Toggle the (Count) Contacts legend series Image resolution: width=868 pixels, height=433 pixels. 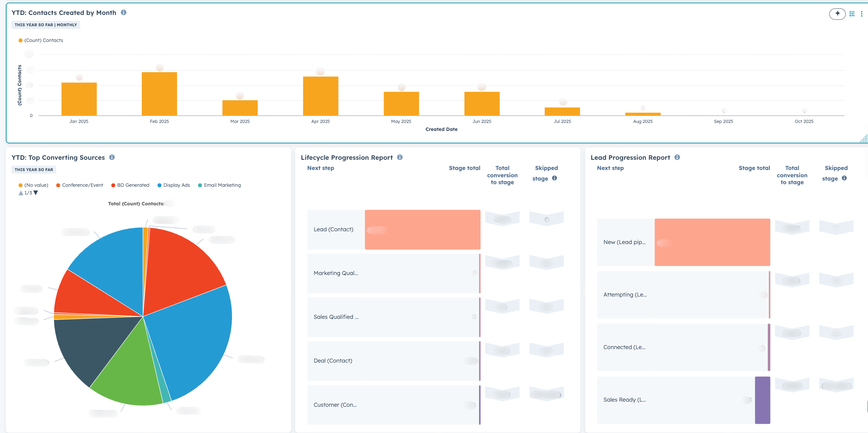(43, 40)
